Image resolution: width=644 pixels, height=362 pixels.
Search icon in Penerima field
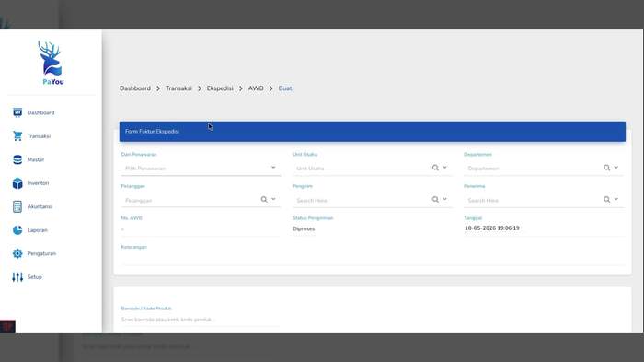[x=606, y=199]
